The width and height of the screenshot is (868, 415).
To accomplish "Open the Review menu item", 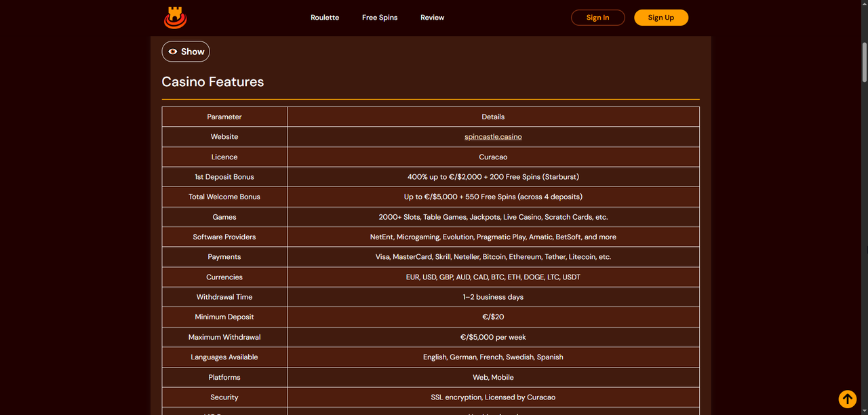I will [432, 18].
